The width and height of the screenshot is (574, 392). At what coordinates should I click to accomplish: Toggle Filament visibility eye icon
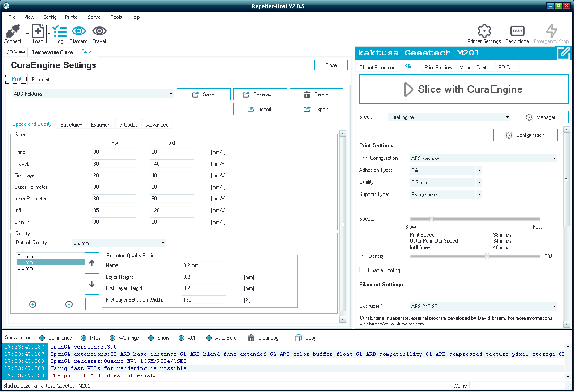[x=79, y=31]
